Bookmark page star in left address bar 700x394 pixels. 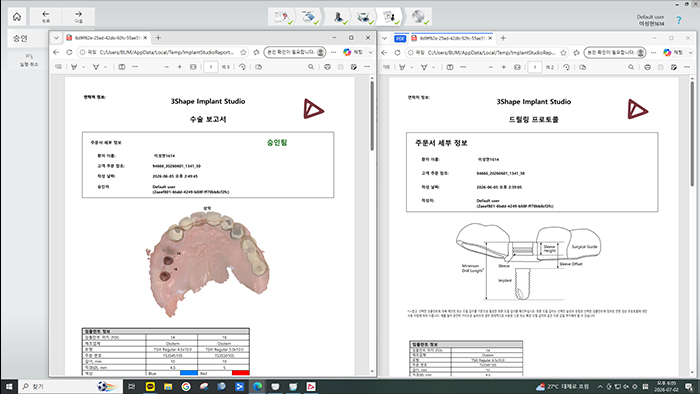(x=243, y=52)
